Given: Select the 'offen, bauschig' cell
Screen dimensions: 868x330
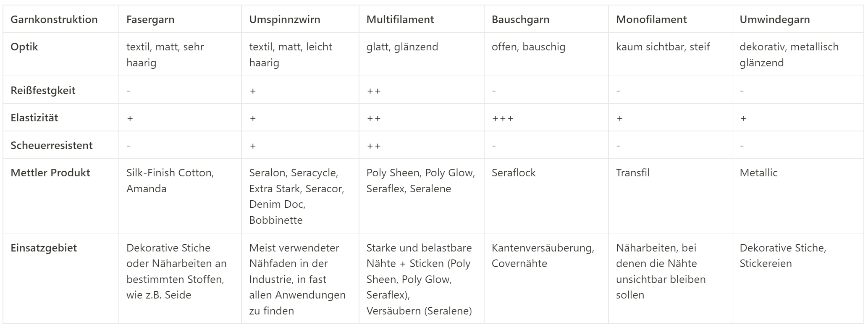Looking at the screenshot, I should pos(528,47).
